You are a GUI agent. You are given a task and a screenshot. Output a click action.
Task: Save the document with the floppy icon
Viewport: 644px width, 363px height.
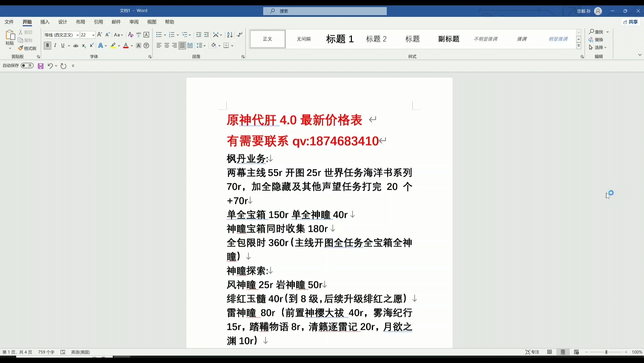pyautogui.click(x=41, y=66)
